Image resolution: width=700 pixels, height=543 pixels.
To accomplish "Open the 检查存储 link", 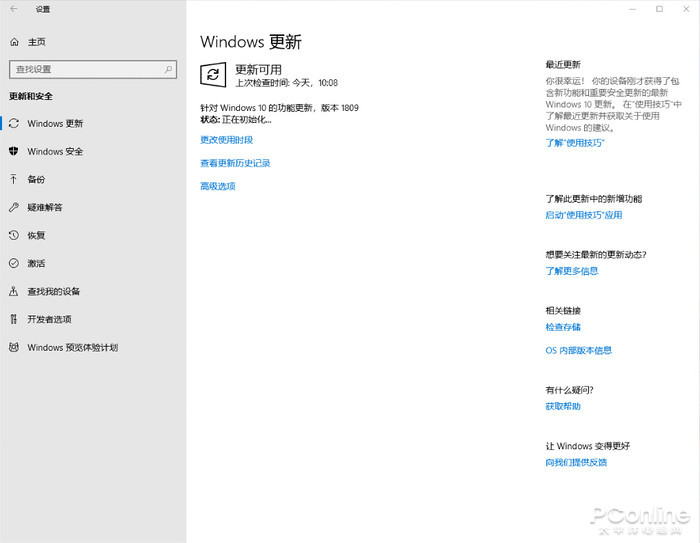I will pyautogui.click(x=563, y=327).
